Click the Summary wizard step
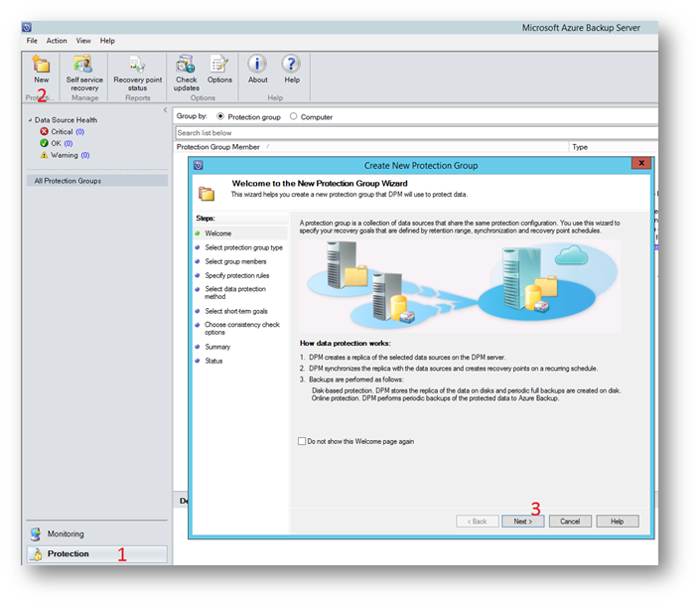 [217, 347]
